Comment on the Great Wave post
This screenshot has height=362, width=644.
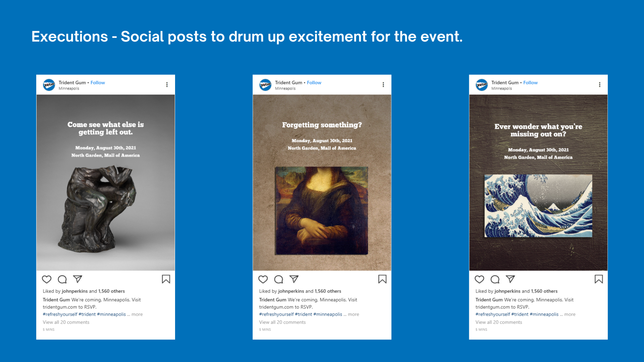(495, 279)
